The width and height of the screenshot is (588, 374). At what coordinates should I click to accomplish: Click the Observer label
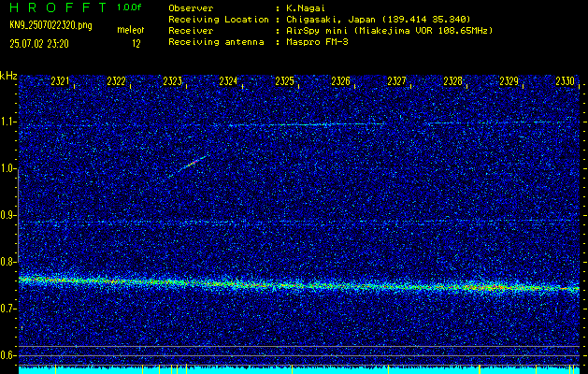pos(191,7)
